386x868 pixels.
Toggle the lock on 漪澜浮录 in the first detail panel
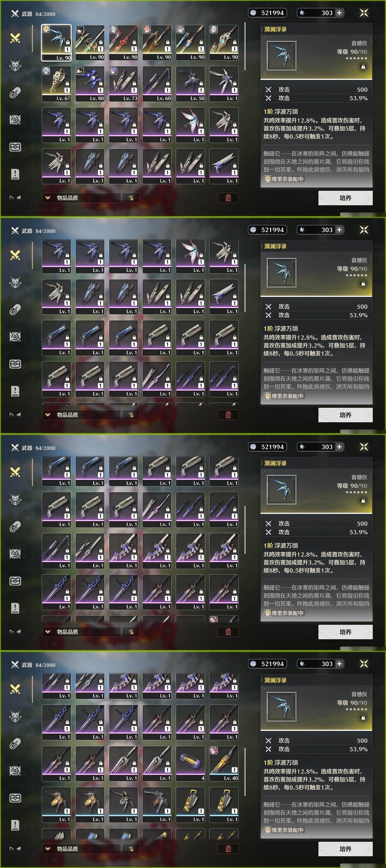(x=363, y=67)
